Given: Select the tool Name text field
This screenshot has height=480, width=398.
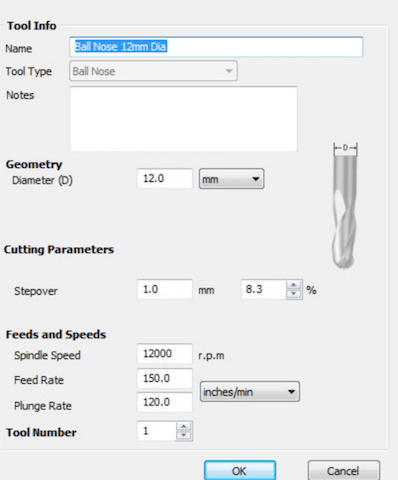Looking at the screenshot, I should 216,47.
